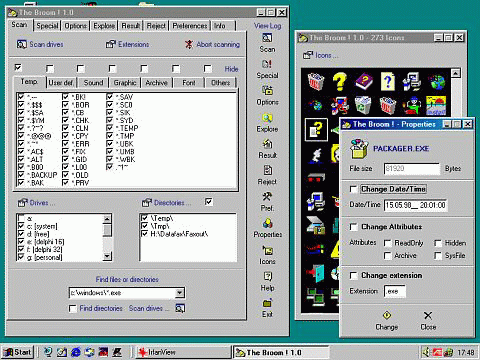Switch to the Explore tab
480x360 pixels.
click(104, 26)
